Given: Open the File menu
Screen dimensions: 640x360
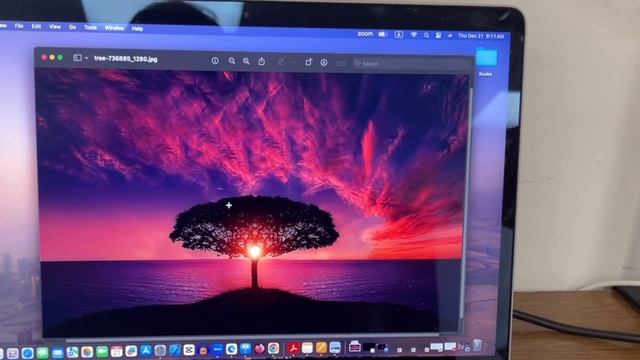Looking at the screenshot, I should (19, 26).
